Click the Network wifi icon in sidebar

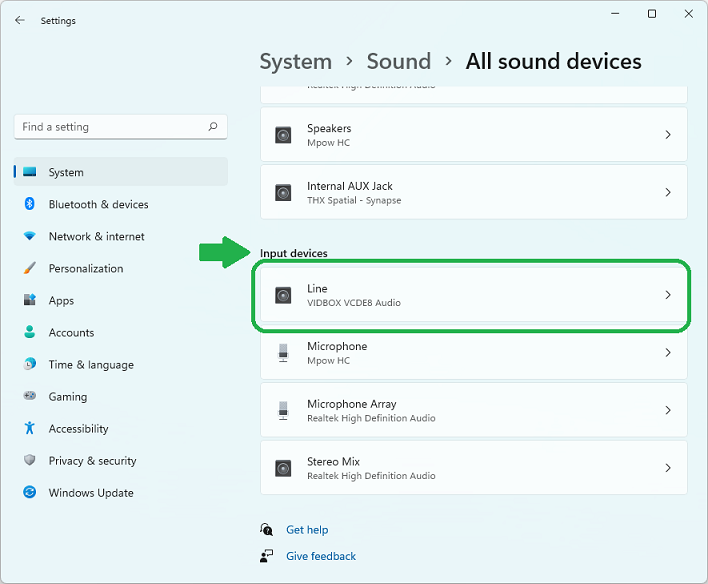30,236
